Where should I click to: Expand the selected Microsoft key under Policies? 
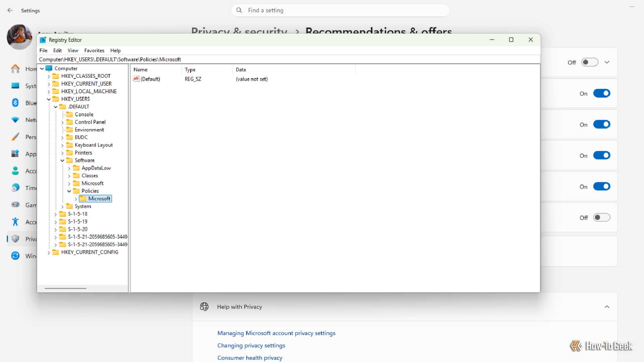pyautogui.click(x=76, y=199)
